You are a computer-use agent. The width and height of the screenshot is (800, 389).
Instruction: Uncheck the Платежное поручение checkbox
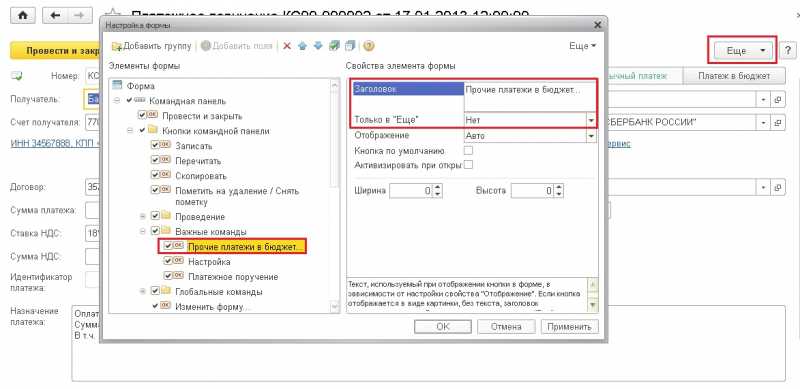pyautogui.click(x=168, y=276)
